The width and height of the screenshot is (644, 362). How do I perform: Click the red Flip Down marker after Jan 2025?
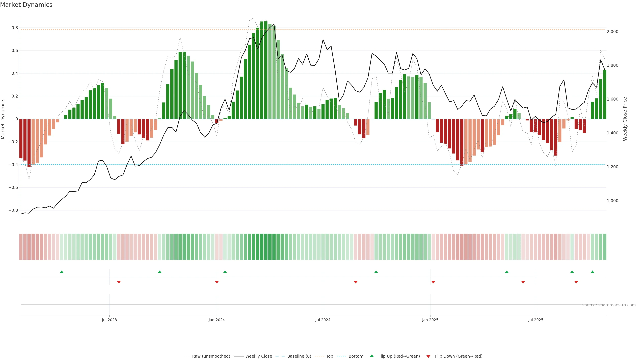pos(433,282)
